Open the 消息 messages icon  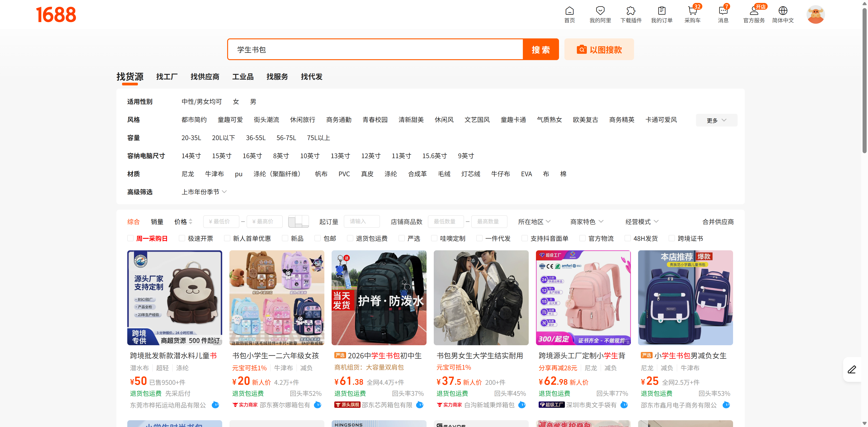[x=723, y=10]
